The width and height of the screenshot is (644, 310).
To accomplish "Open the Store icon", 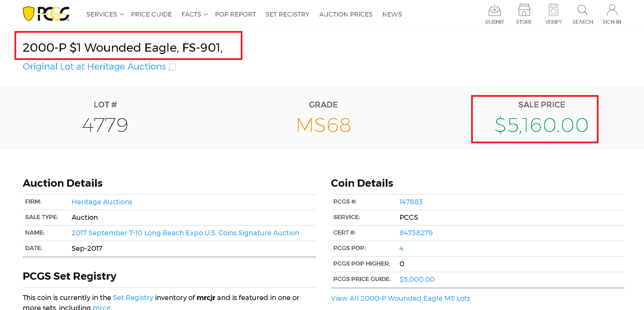I will 524,10.
